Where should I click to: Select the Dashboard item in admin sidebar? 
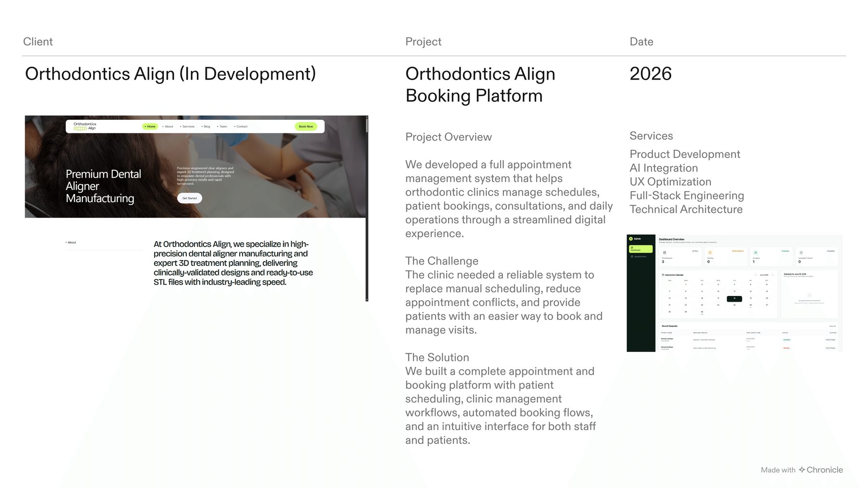(641, 249)
